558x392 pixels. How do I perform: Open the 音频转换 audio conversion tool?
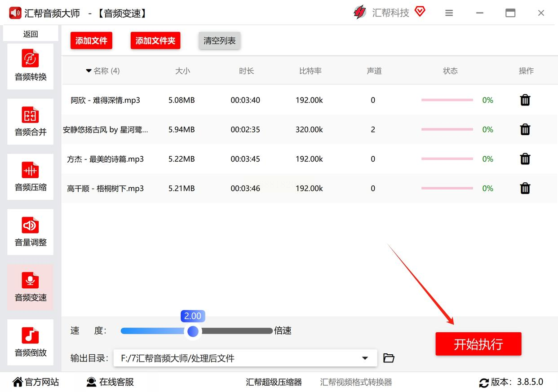click(x=31, y=66)
